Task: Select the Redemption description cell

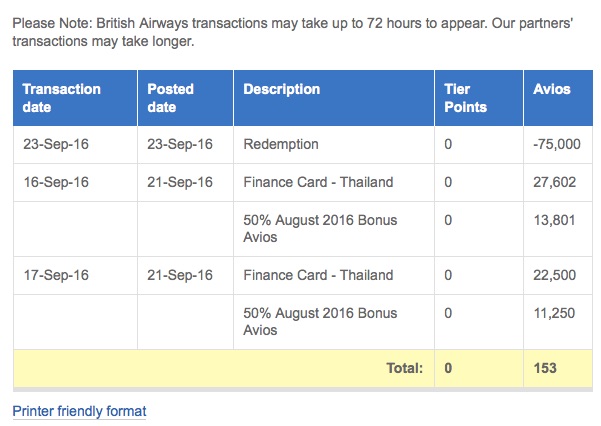Action: point(281,145)
